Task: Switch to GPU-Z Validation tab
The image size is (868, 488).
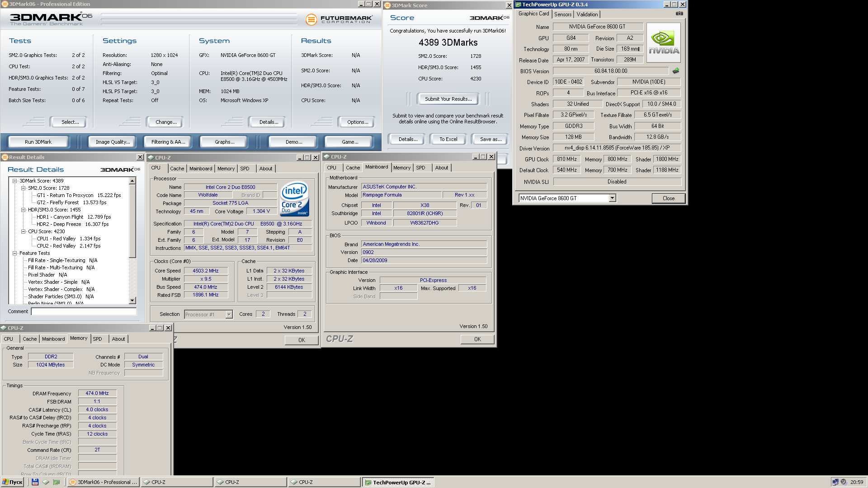Action: [x=587, y=14]
